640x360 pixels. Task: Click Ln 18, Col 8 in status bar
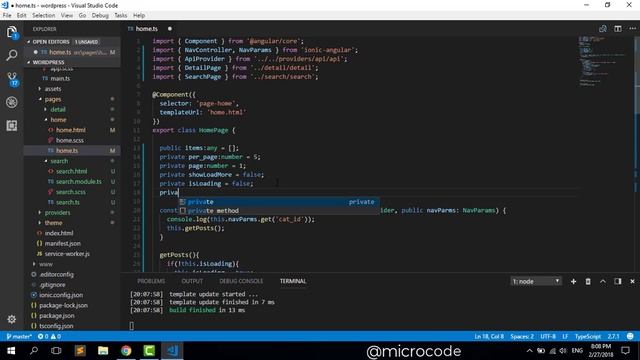489,336
